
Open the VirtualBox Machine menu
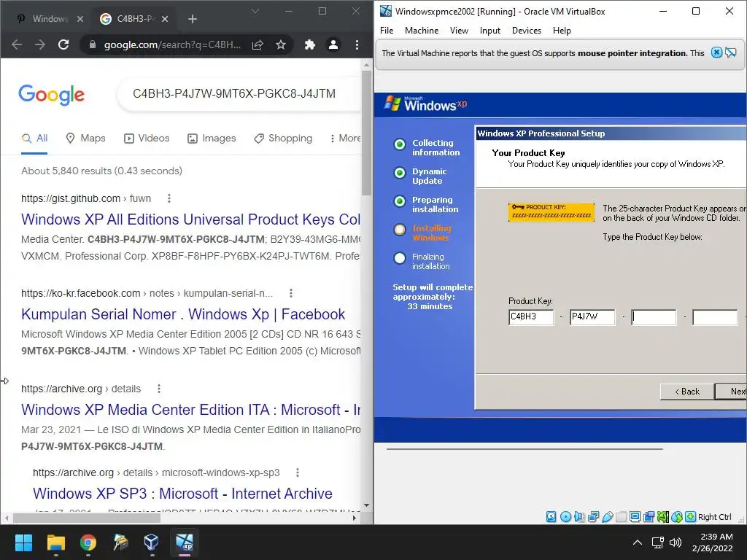click(422, 31)
